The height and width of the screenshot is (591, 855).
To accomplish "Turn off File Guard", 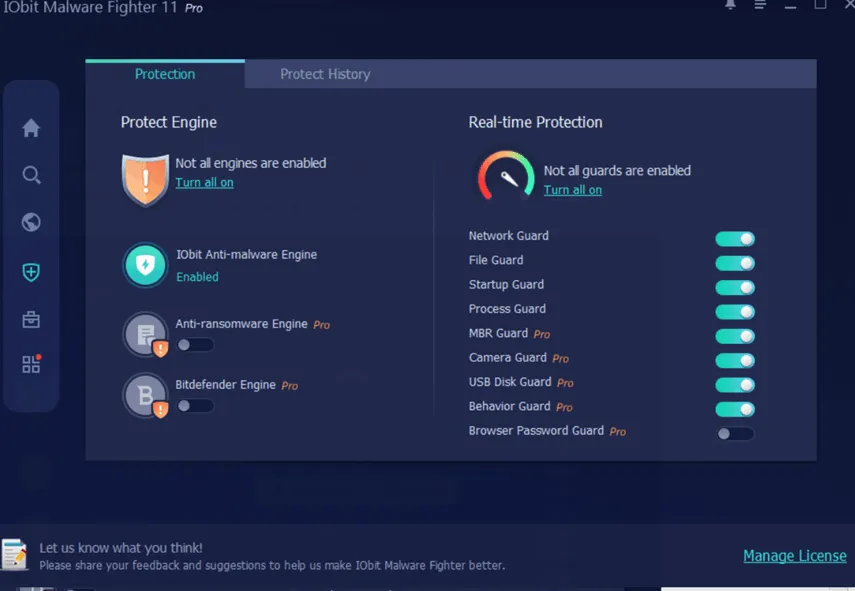I will 735,262.
